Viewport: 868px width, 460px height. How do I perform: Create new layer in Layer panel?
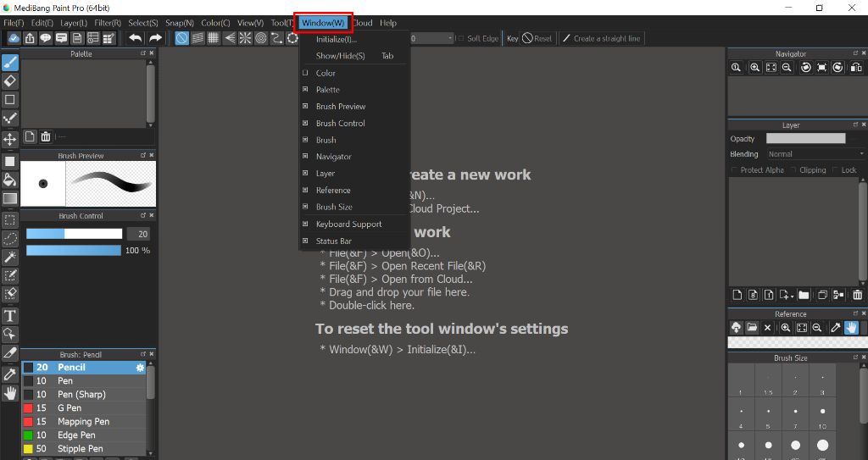pyautogui.click(x=737, y=295)
